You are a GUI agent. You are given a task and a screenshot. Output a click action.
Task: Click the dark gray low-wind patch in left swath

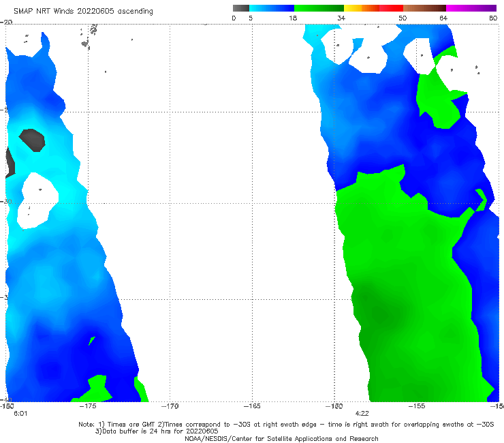(32, 140)
